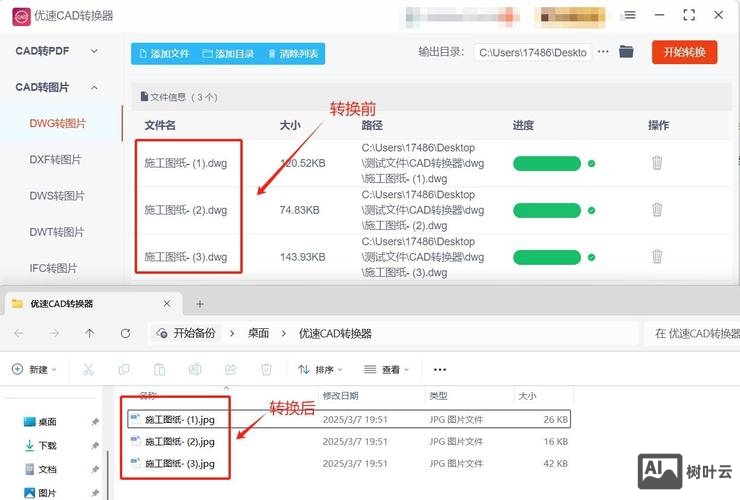Click the 开始转换 button
The width and height of the screenshot is (740, 500).
click(x=684, y=52)
